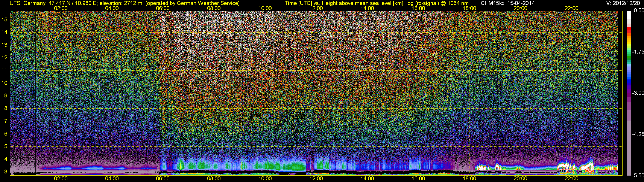The height and width of the screenshot is (182, 644).
Task: Pick the white segment of the colorbar
Action: (x=629, y=15)
